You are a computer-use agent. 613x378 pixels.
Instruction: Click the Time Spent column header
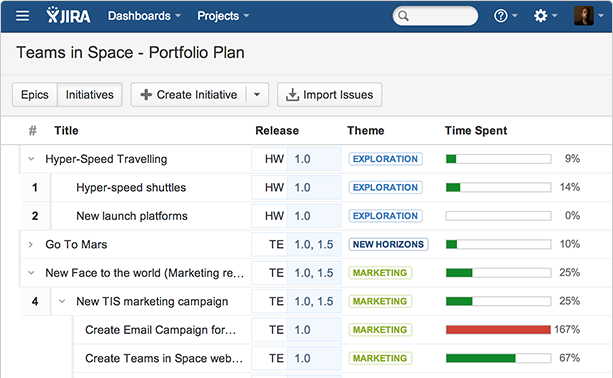click(x=476, y=131)
